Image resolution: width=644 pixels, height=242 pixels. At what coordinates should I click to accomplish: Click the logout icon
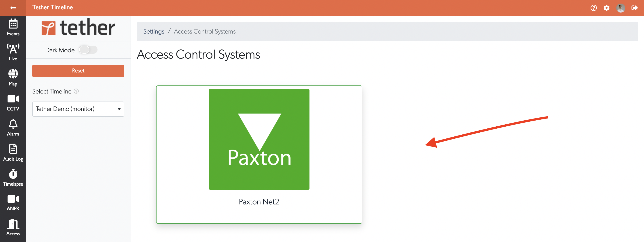point(635,8)
